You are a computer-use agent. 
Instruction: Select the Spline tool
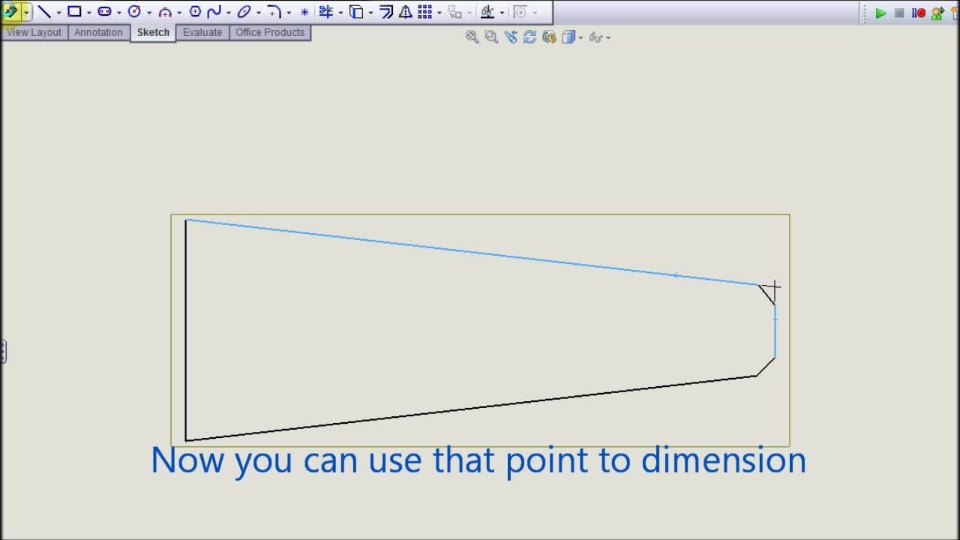click(214, 11)
